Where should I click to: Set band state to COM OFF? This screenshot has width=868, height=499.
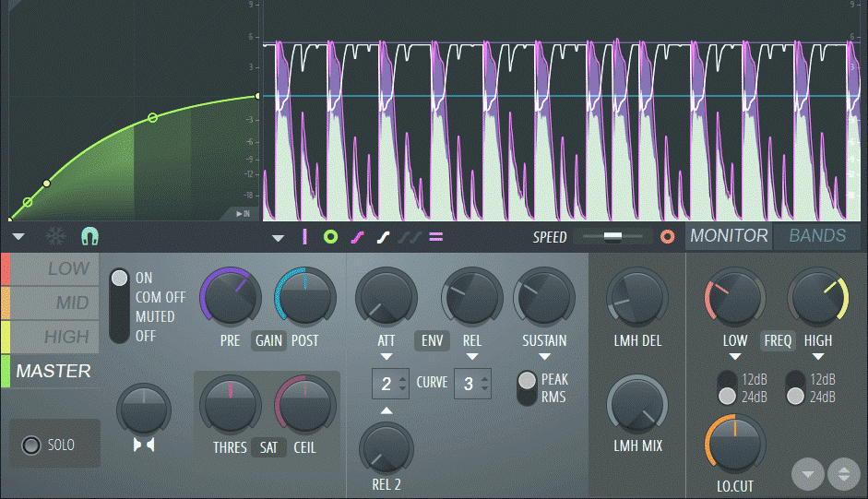click(x=161, y=297)
